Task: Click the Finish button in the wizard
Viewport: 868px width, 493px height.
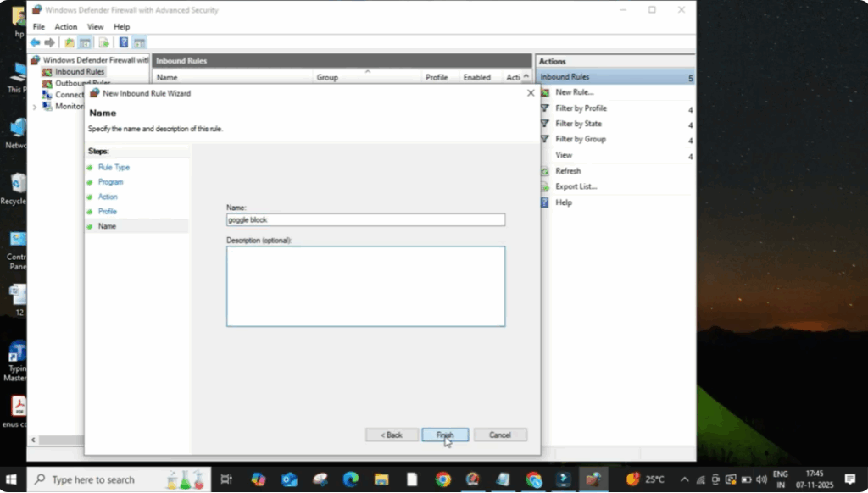Action: pos(444,435)
